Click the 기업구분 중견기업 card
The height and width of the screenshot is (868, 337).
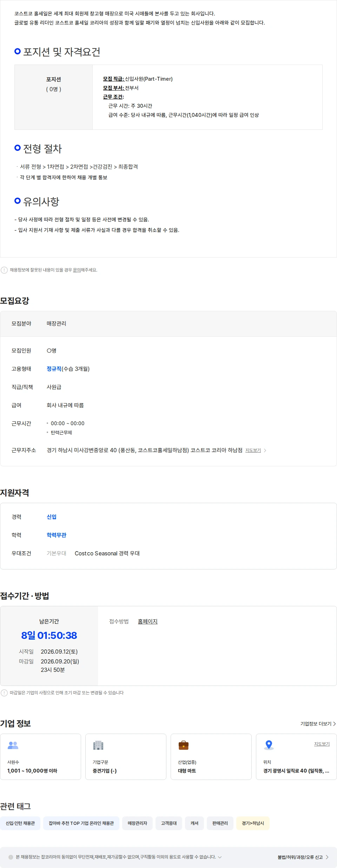click(x=126, y=757)
